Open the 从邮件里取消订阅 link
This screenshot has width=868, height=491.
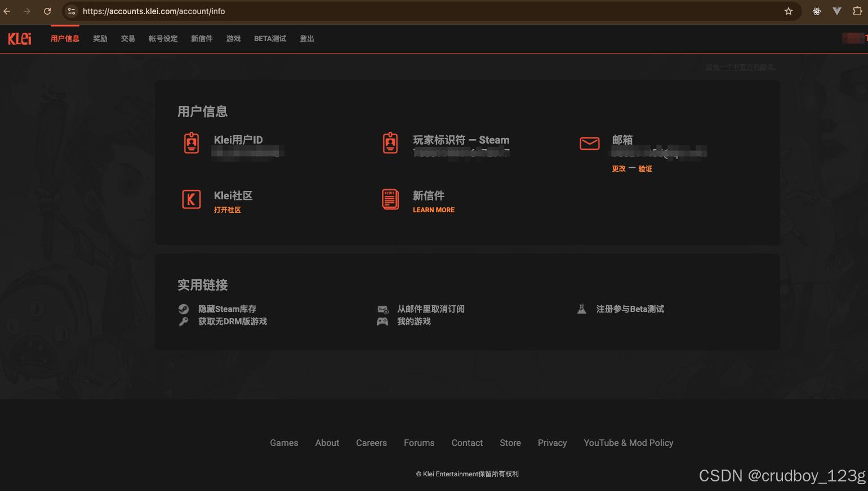pos(431,309)
